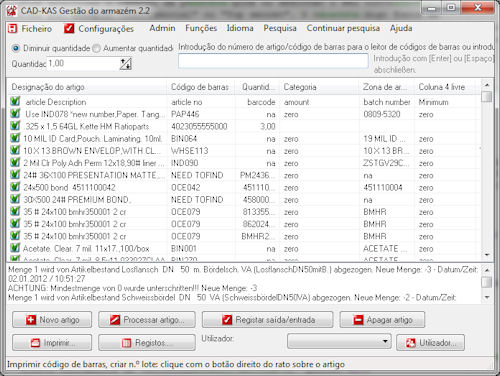Click the green check icon beside WHSE113 article
This screenshot has height=376, width=500.
point(15,150)
